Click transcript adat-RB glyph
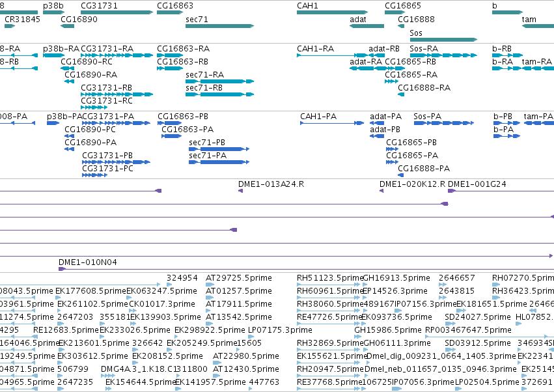This screenshot has height=392, width=554. [x=376, y=55]
